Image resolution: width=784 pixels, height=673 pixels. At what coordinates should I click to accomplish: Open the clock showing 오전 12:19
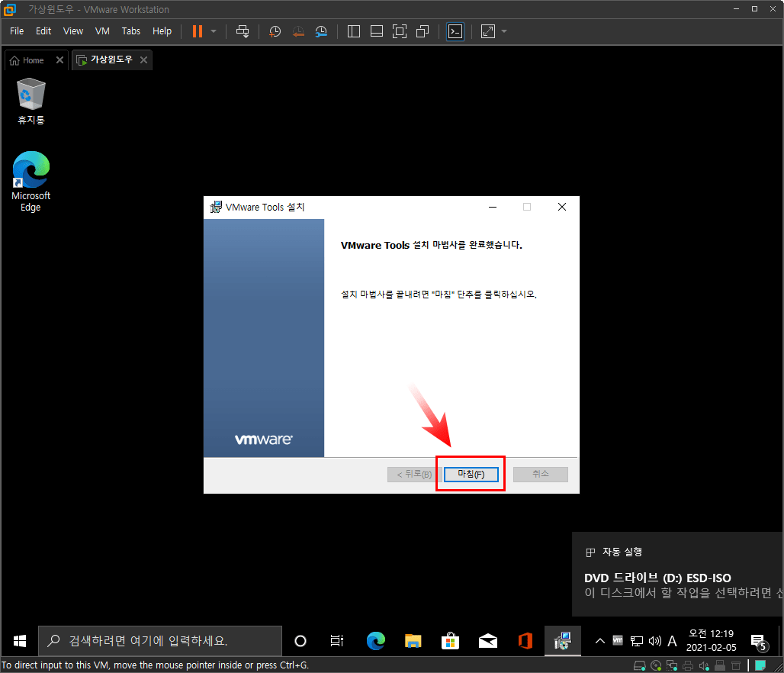coord(711,640)
